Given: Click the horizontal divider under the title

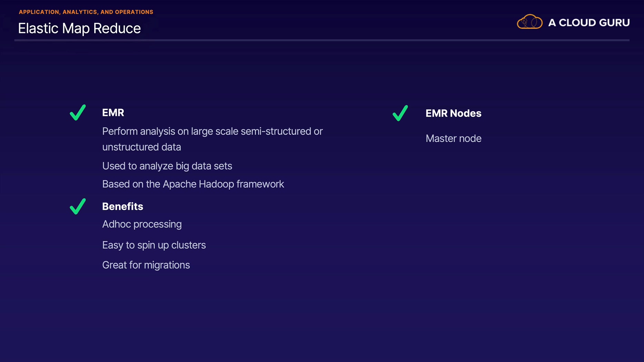Looking at the screenshot, I should click(322, 40).
